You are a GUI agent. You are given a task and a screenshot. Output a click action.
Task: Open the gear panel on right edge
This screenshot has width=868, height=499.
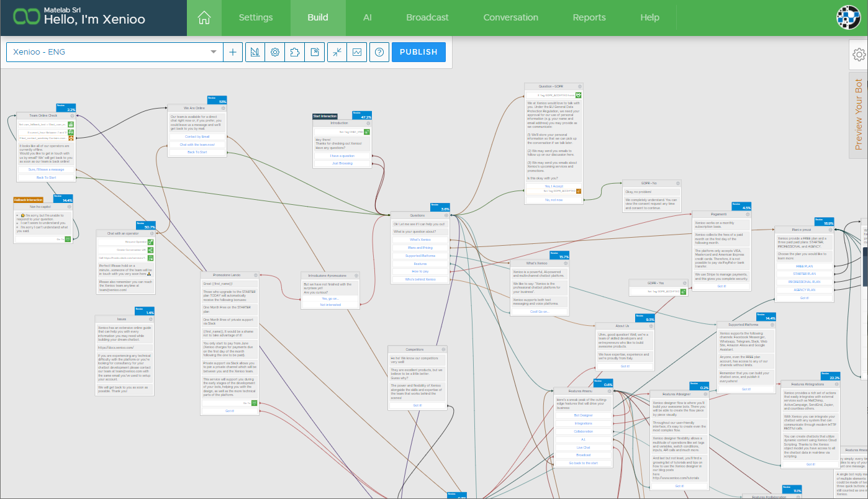click(859, 55)
